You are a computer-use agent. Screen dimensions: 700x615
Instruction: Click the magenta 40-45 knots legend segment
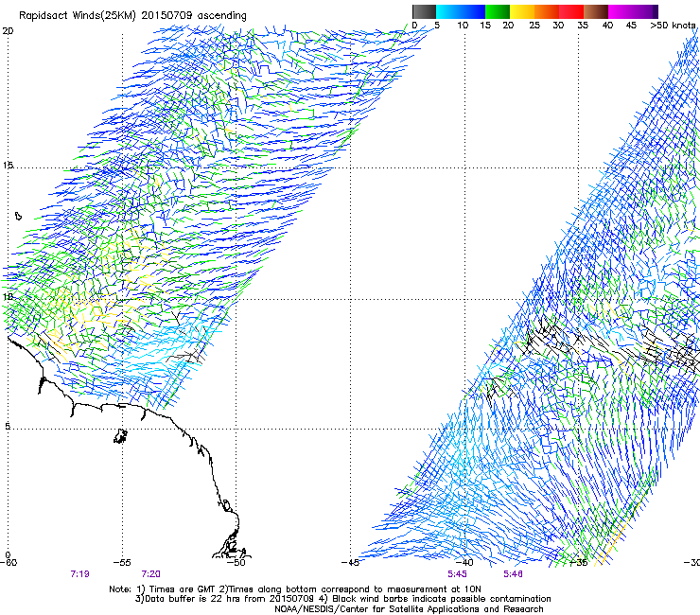click(x=621, y=11)
